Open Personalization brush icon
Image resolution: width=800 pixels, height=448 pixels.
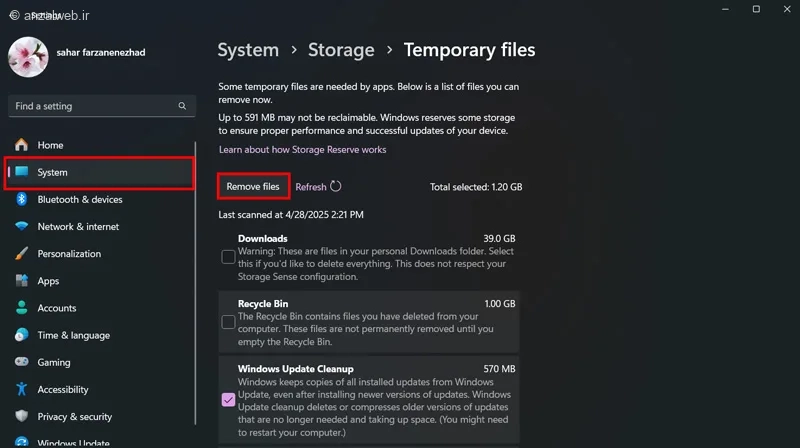(22, 254)
